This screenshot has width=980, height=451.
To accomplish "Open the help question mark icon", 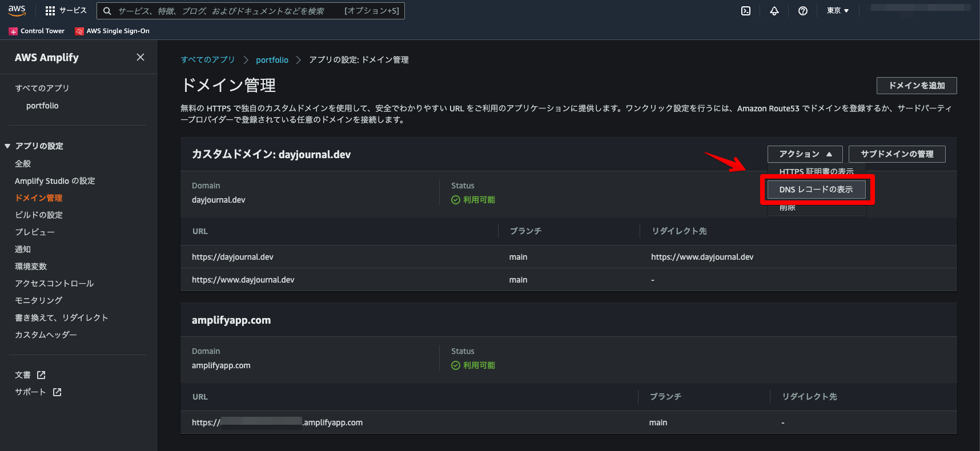I will (x=803, y=11).
